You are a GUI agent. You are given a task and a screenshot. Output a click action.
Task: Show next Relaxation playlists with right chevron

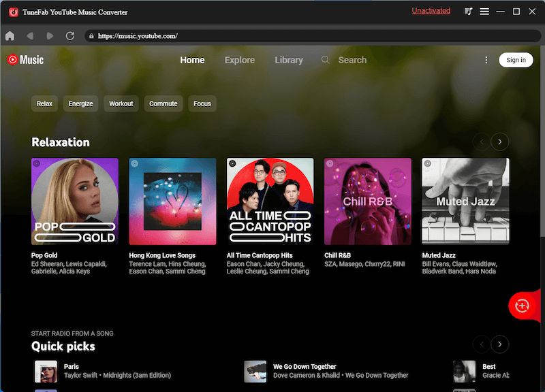(x=500, y=142)
